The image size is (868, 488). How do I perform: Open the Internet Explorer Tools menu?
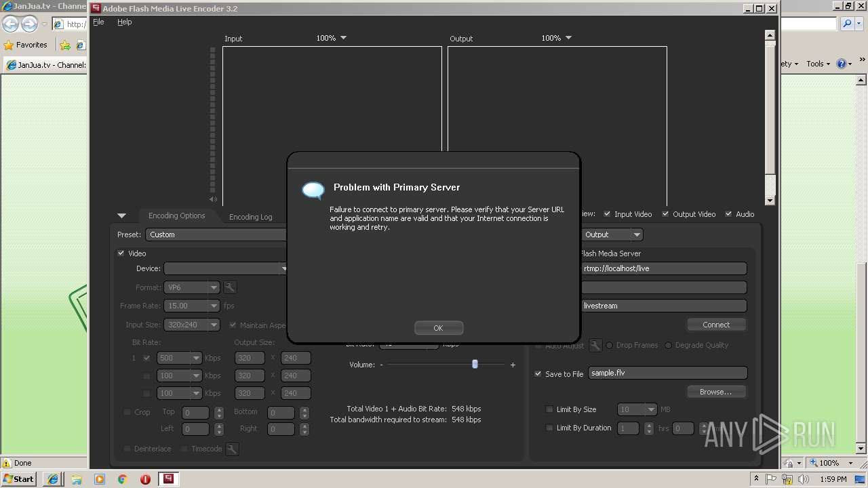click(817, 64)
